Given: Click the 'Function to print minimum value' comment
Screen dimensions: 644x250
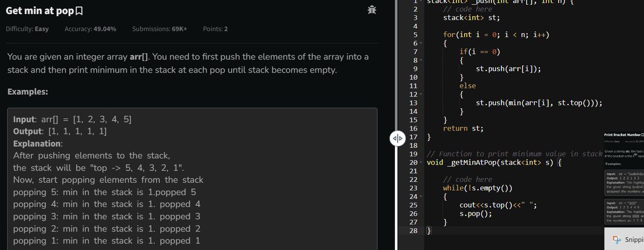Looking at the screenshot, I should (514, 154).
